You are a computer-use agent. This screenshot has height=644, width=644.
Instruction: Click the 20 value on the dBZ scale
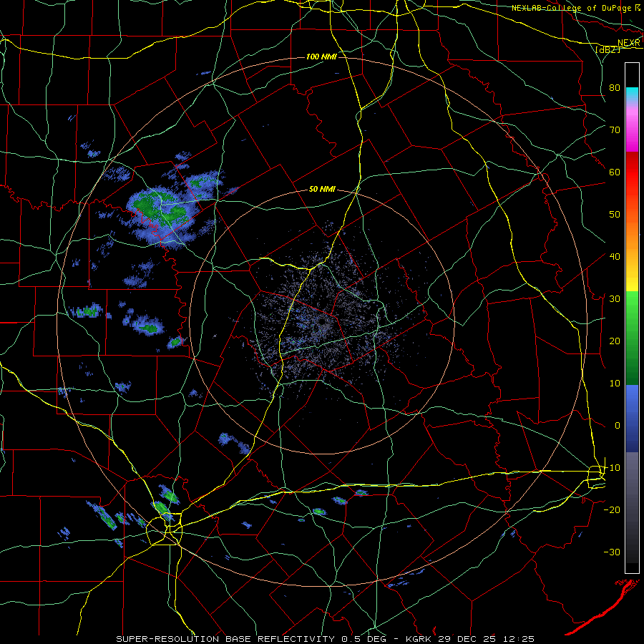pos(615,341)
